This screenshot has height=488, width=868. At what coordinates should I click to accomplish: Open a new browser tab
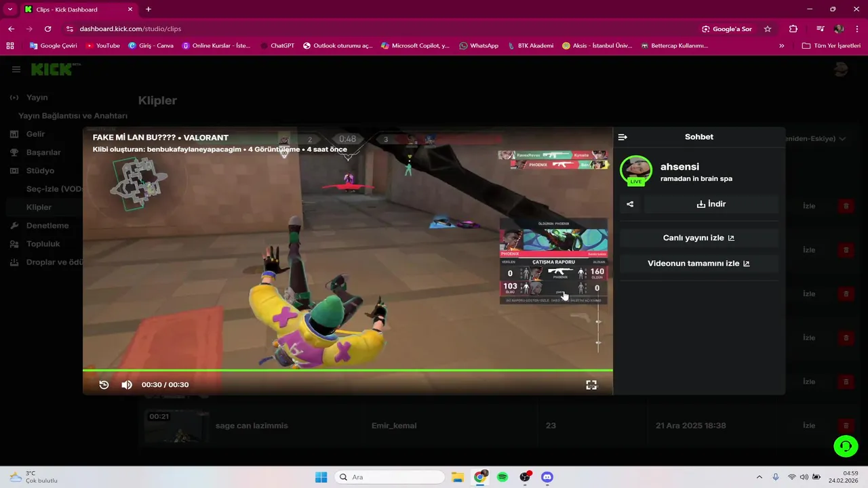(x=149, y=9)
